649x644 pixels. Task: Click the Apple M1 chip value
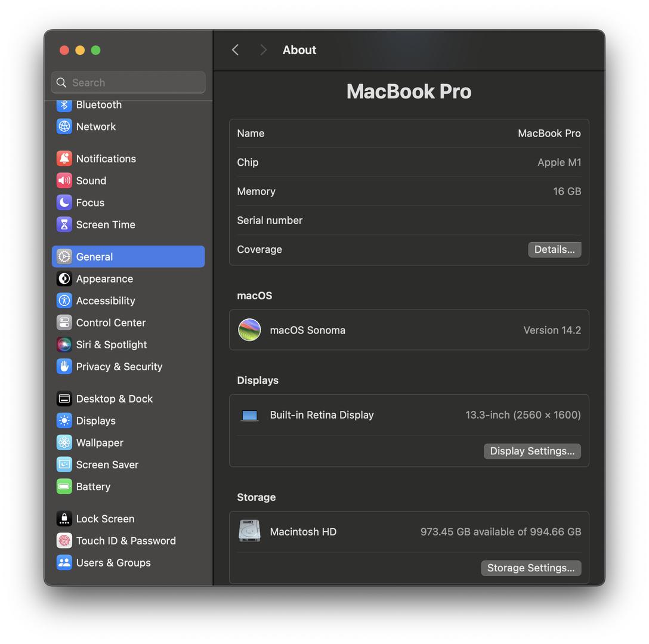coord(559,162)
